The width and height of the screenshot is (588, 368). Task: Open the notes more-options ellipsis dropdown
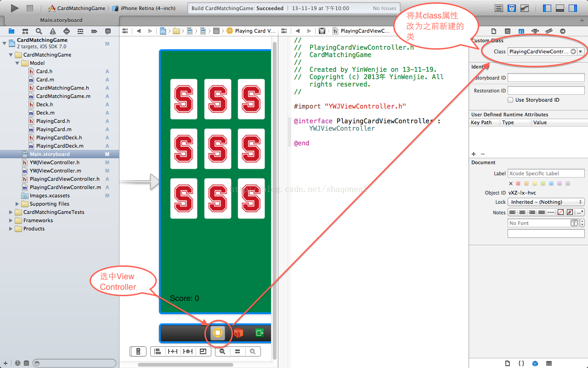[x=580, y=212]
